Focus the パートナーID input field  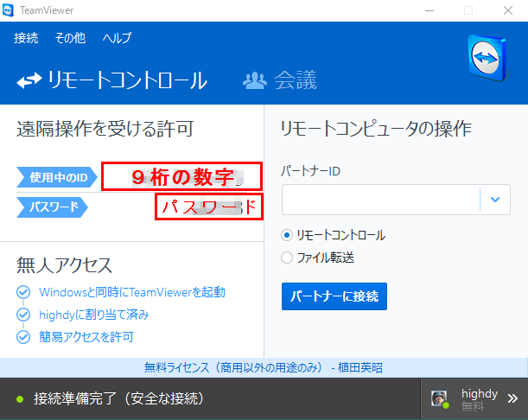(380, 200)
